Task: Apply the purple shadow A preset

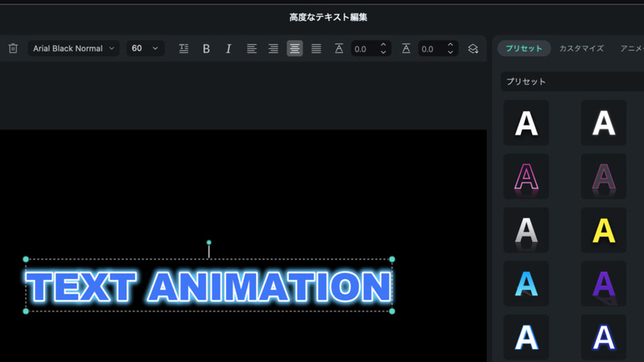Action: [603, 284]
